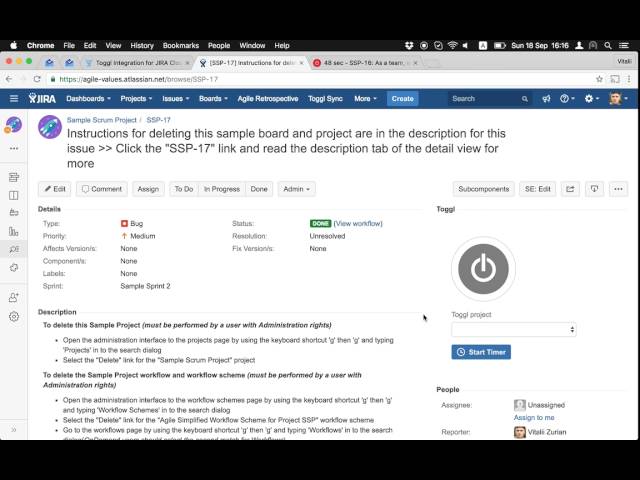Open the Backlog icon in sidebar

(14, 177)
